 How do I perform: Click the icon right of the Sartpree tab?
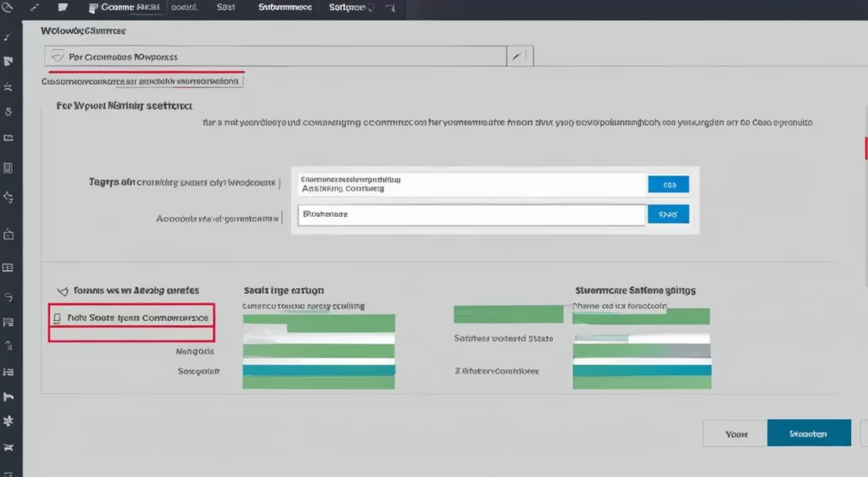390,8
